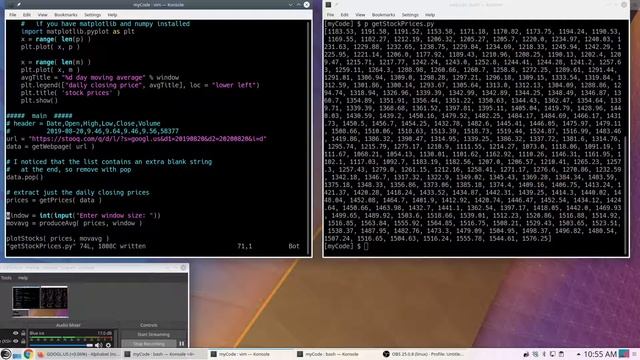
Task: Click Stop Recording in OBS Controls
Action: [x=149, y=344]
